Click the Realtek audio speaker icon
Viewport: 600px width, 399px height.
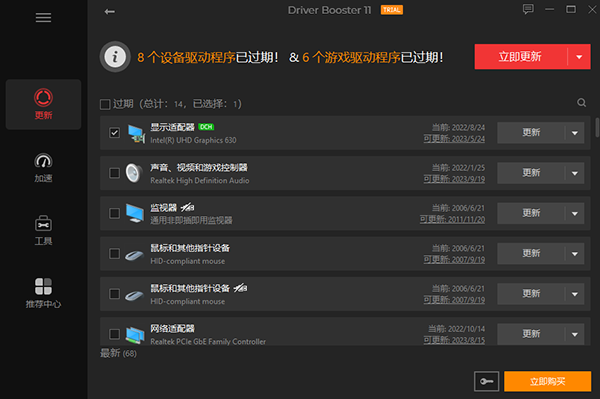[134, 173]
